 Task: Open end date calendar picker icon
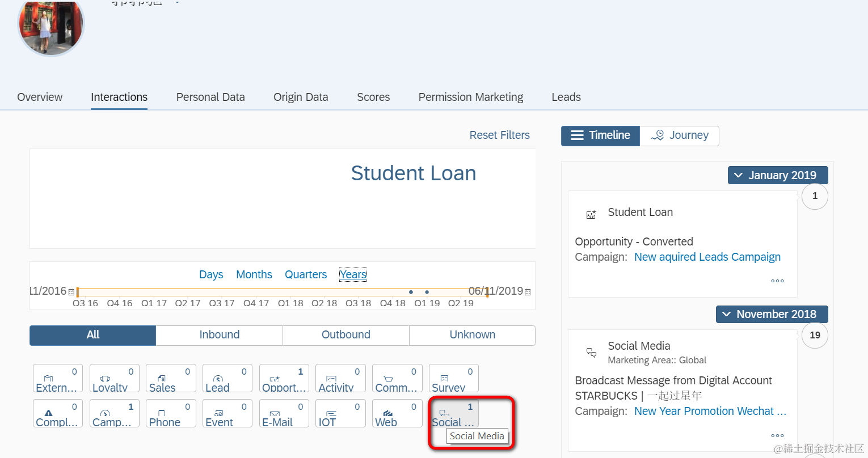tap(528, 292)
